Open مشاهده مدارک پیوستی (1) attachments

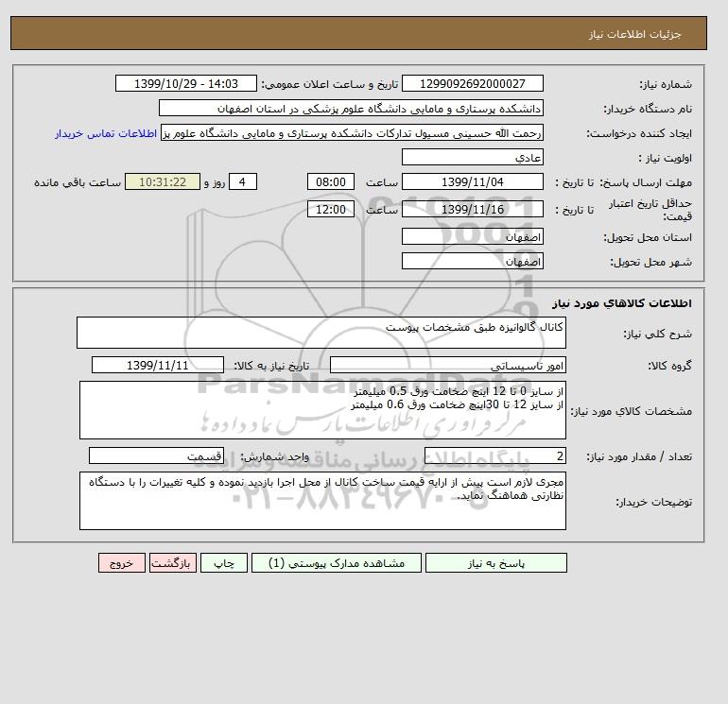(x=337, y=563)
